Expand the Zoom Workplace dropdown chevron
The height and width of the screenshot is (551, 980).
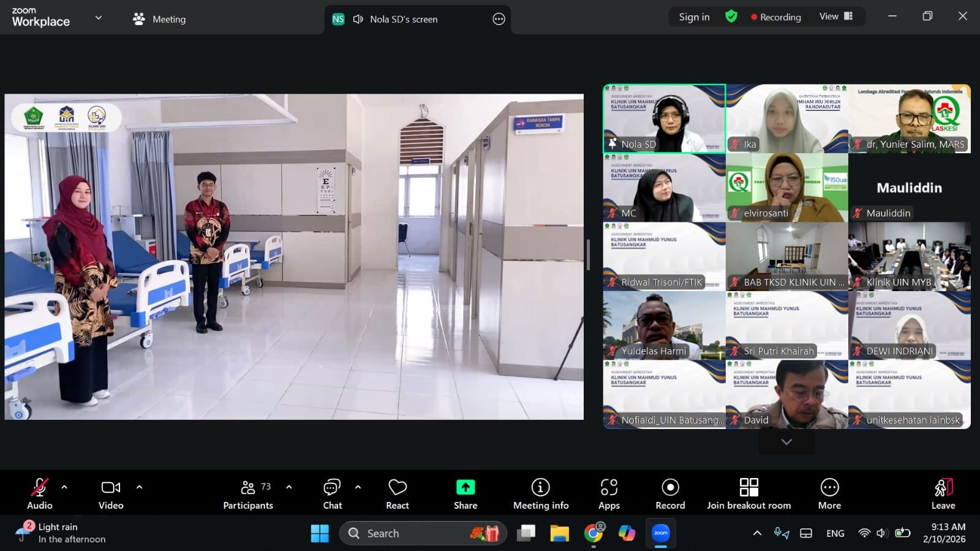(98, 18)
